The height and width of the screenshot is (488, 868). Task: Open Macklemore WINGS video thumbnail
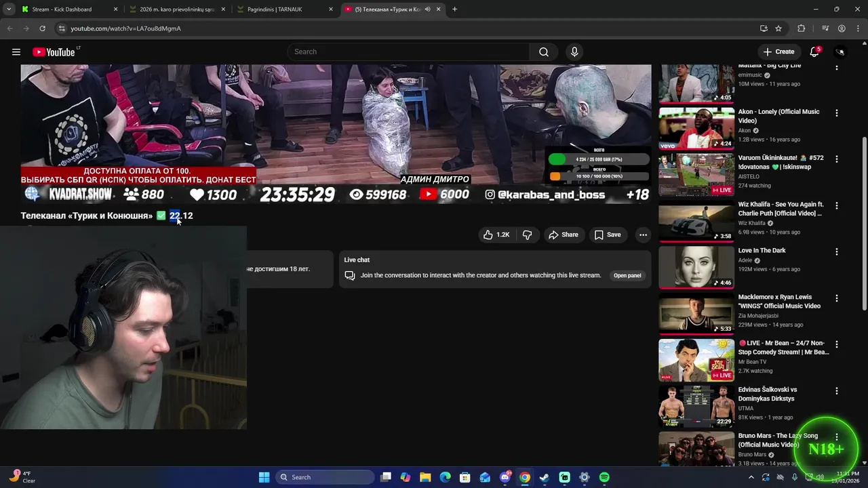tap(696, 313)
